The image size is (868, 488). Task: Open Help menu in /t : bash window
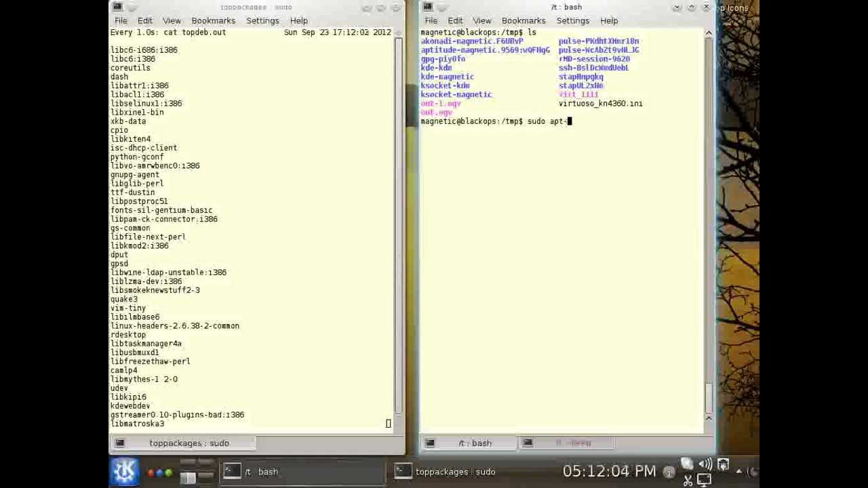(x=608, y=20)
